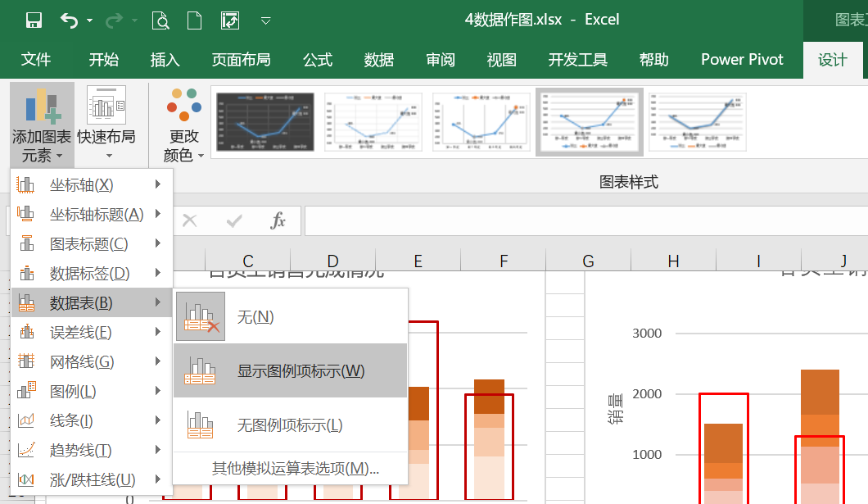This screenshot has width=868, height=504.
Task: Select column G header
Action: (x=589, y=261)
